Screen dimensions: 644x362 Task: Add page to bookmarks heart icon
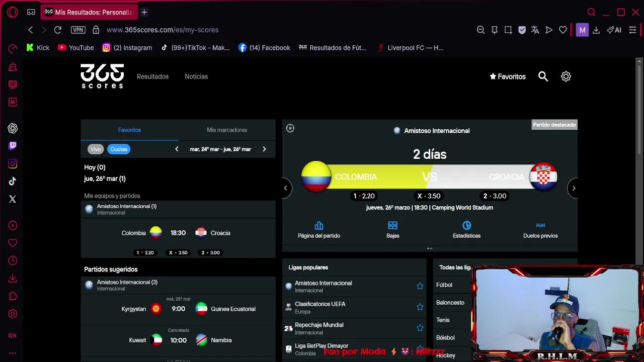(563, 30)
